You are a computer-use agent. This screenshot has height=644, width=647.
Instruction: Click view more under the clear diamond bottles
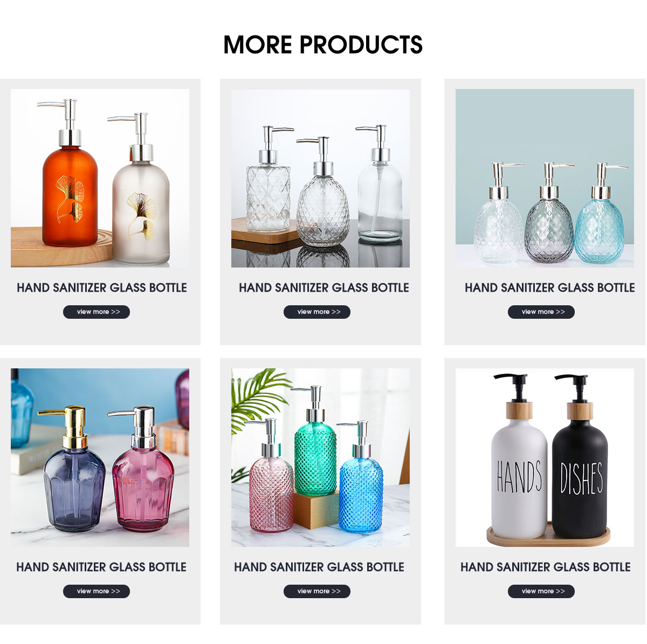pyautogui.click(x=317, y=312)
